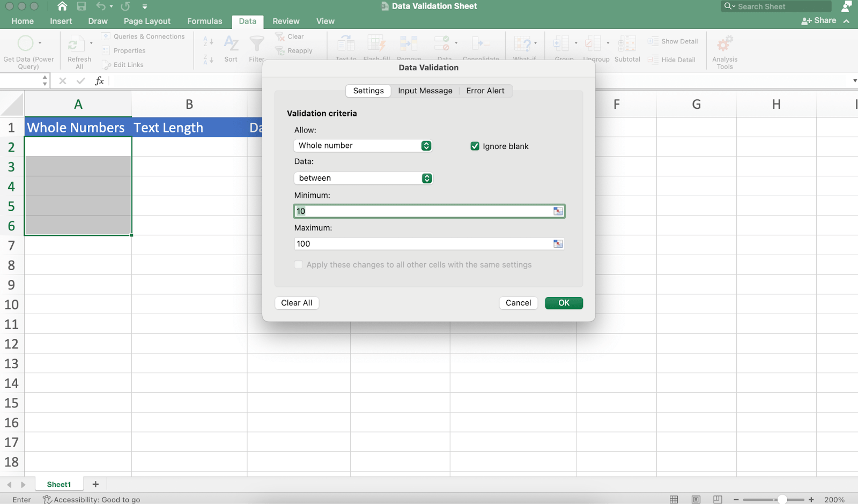Click the range selector icon beside Minimum field
This screenshot has width=858, height=504.
point(558,211)
